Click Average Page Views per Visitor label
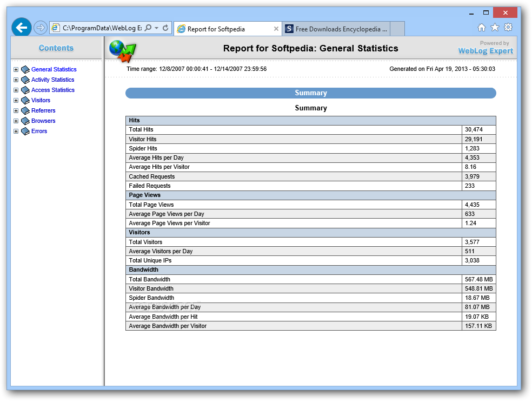Viewport: 532px width, 401px height. coord(169,223)
